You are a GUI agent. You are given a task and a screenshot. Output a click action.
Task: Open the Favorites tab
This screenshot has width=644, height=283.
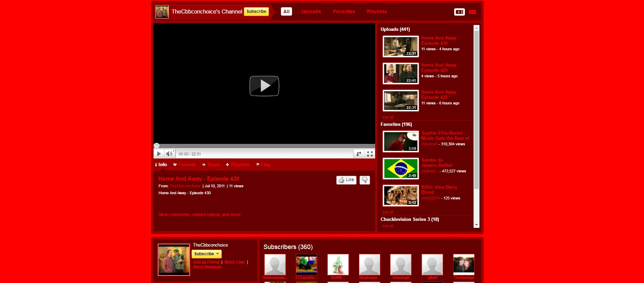(x=344, y=11)
